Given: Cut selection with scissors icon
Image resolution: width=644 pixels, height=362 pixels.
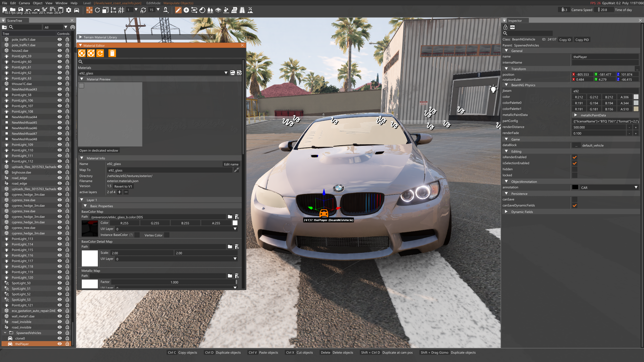Looking at the screenshot, I should click(x=45, y=10).
